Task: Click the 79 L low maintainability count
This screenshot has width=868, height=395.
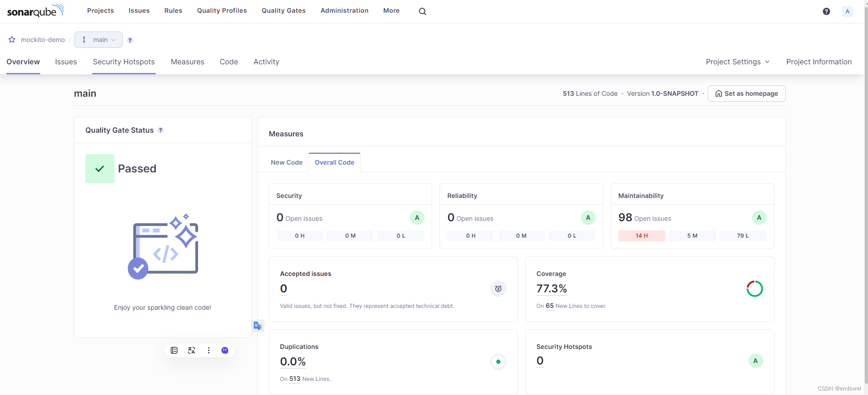Action: pos(743,236)
